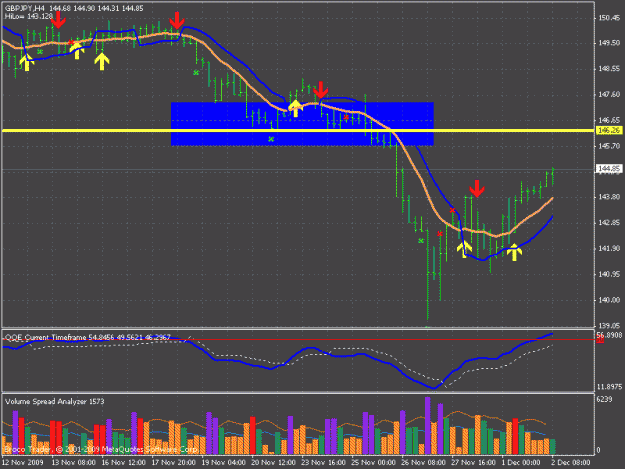This screenshot has height=469, width=625.
Task: Select the yellow 146.26 price tag
Action: (x=609, y=130)
